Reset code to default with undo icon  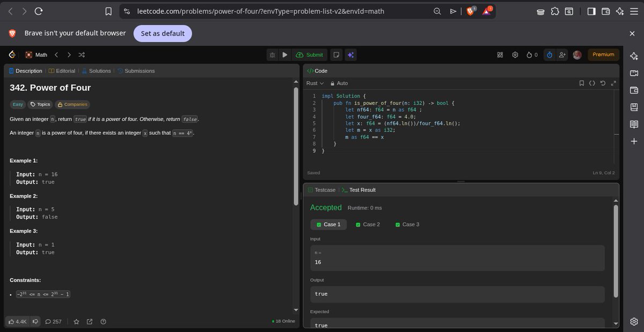tap(603, 83)
